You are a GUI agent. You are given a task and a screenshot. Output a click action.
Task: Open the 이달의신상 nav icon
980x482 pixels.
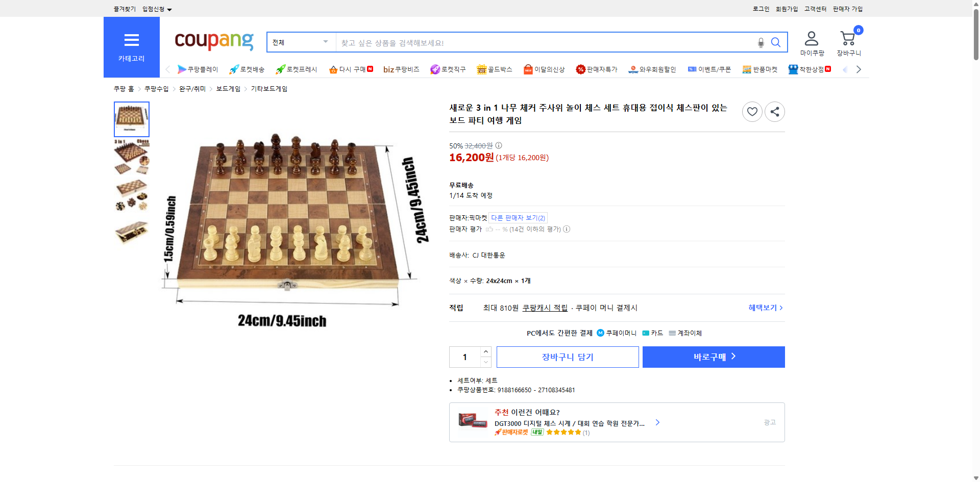(528, 69)
